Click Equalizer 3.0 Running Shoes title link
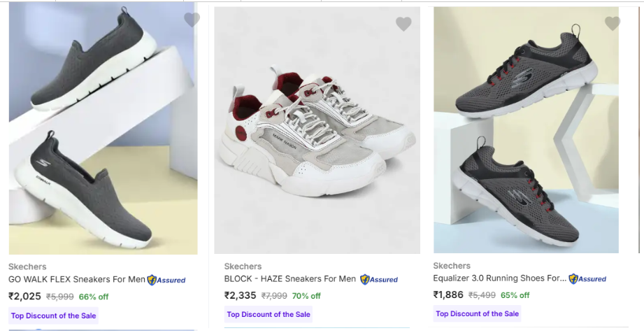 tap(499, 278)
